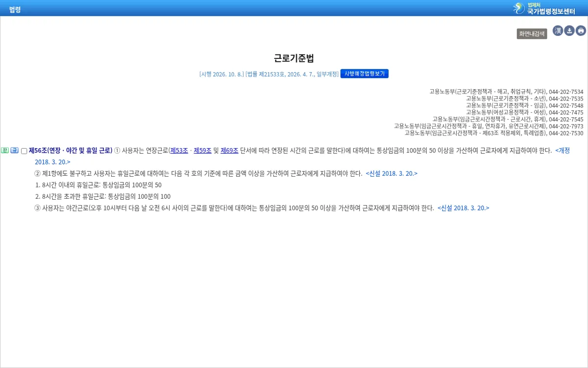The height and width of the screenshot is (368, 588).
Task: Click contact line ending 044-202-7535
Action: pos(524,99)
